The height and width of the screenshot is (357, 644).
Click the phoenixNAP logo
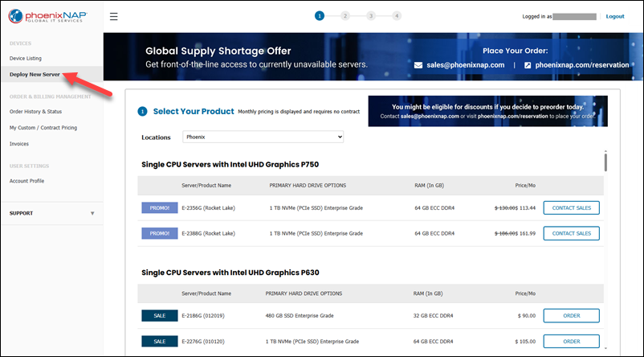(47, 16)
